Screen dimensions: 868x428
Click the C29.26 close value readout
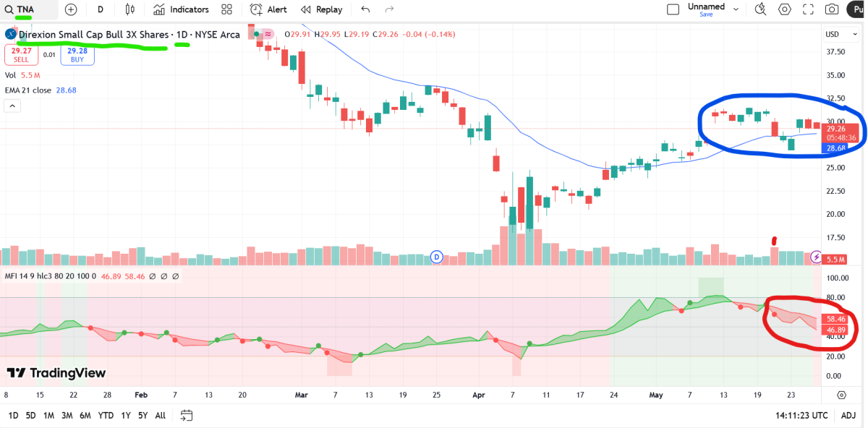click(x=386, y=34)
